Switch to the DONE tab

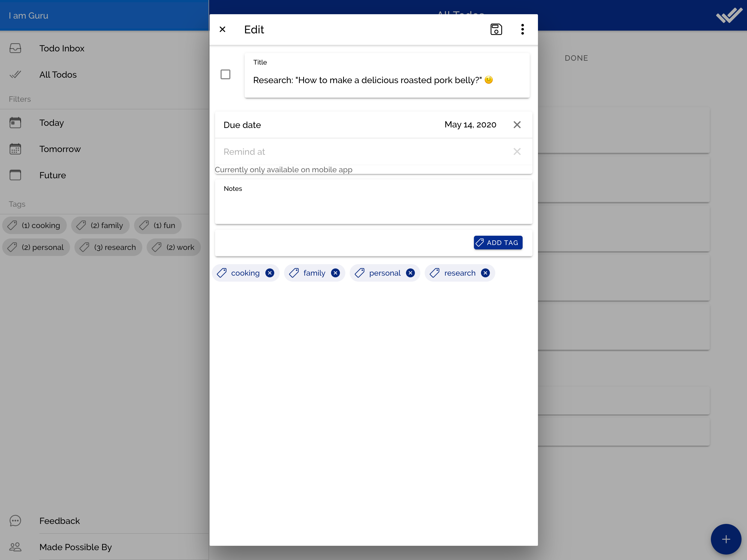tap(576, 58)
